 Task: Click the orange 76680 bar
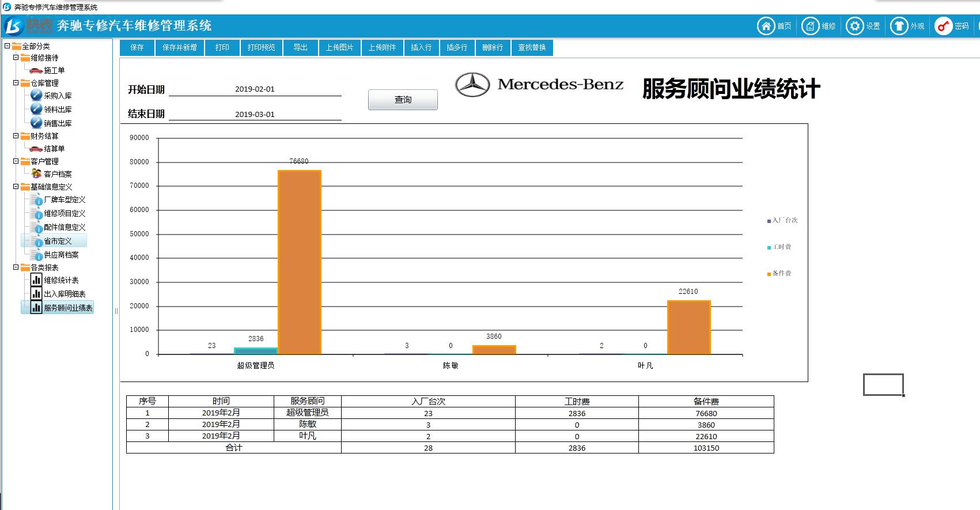[300, 262]
